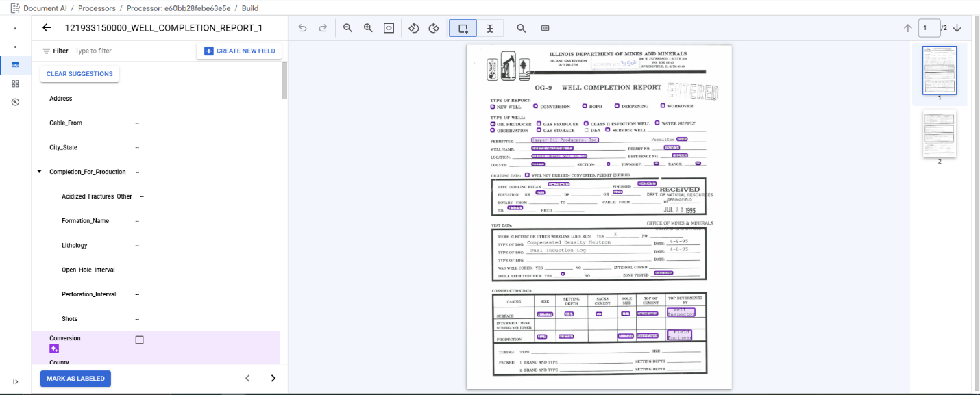
Task: Open the Processors breadcrumb link
Action: [x=97, y=8]
